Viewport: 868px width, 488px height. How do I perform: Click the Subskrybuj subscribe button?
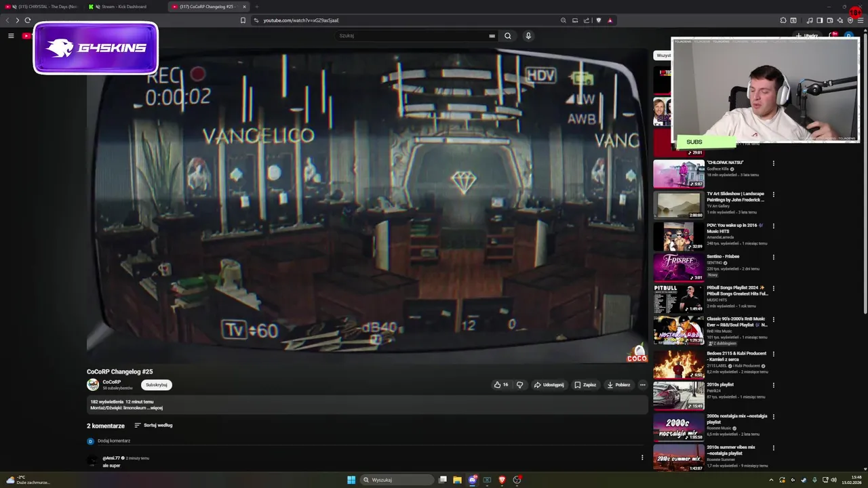[x=157, y=385]
